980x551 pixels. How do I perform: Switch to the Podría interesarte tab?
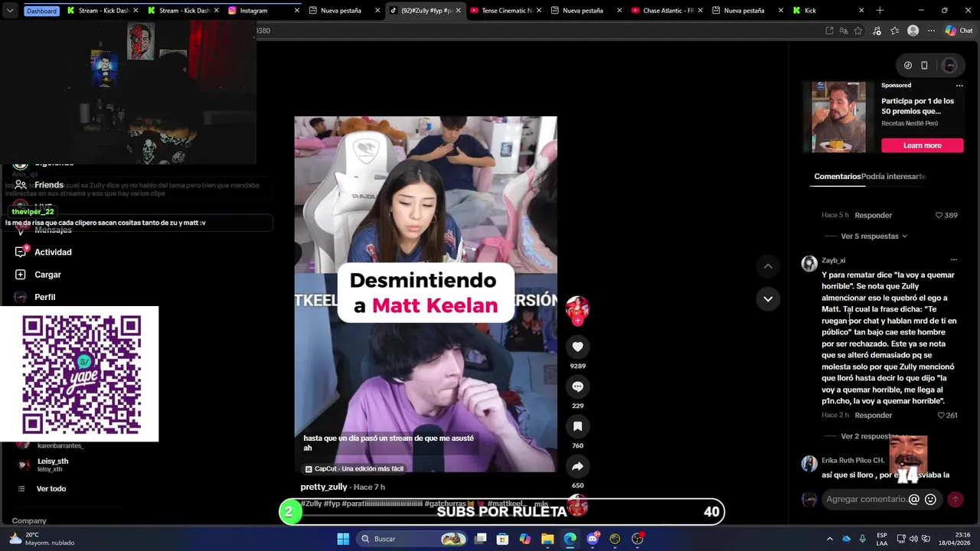tap(893, 176)
